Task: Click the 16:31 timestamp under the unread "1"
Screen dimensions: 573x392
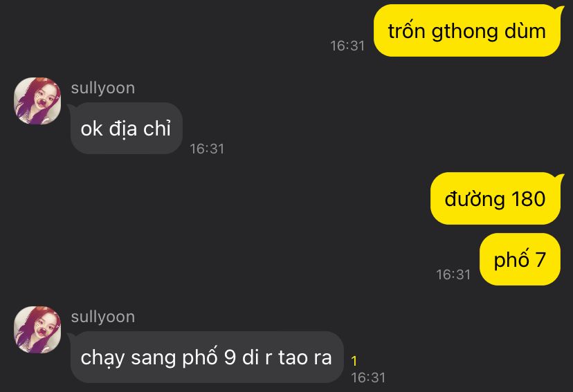Action: click(x=368, y=377)
